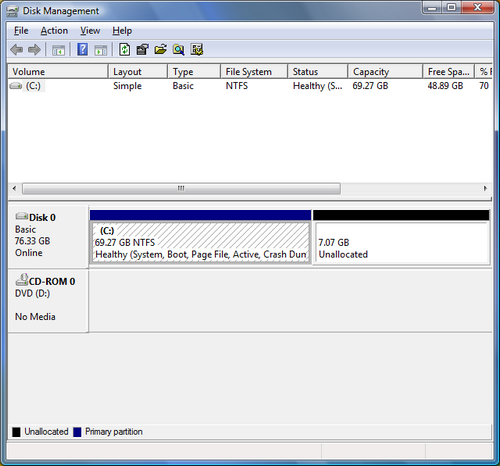The height and width of the screenshot is (466, 500).
Task: Click the Forward arrow toolbar icon
Action: pos(34,50)
